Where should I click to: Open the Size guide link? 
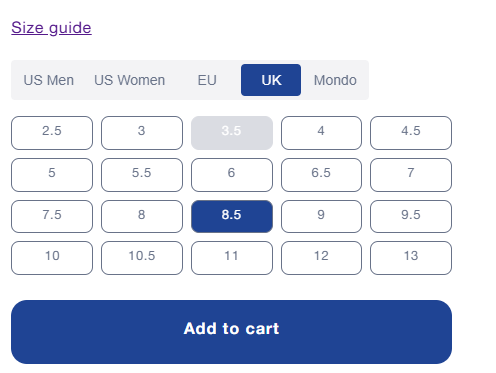tap(51, 28)
